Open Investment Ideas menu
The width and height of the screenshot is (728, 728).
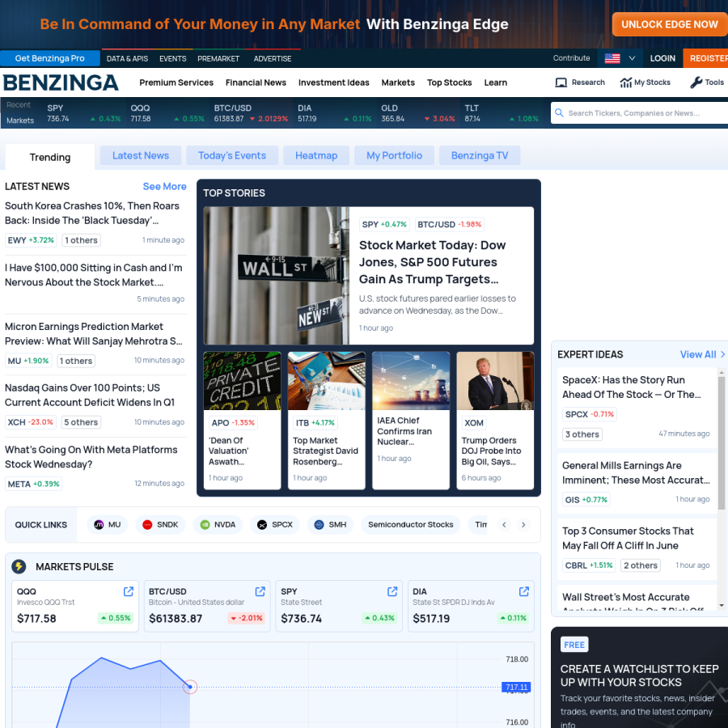click(x=334, y=83)
